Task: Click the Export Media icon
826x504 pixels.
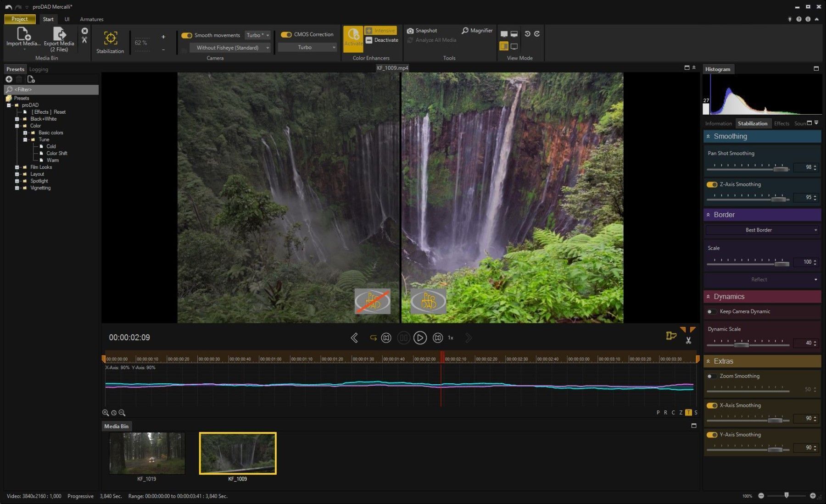Action: click(59, 34)
